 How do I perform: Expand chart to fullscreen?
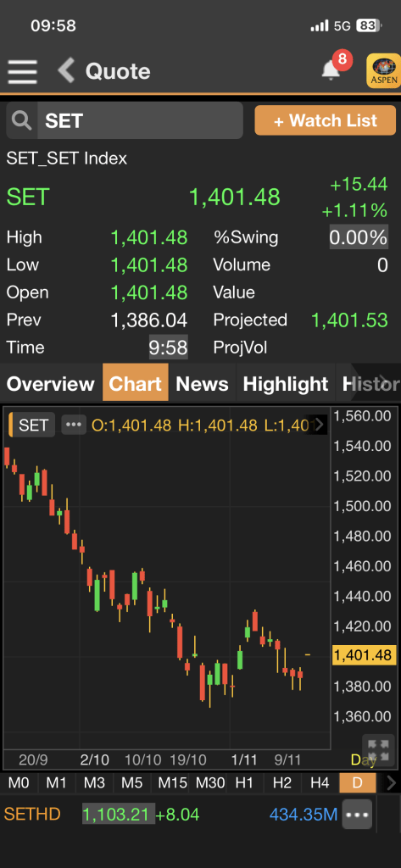(x=379, y=749)
